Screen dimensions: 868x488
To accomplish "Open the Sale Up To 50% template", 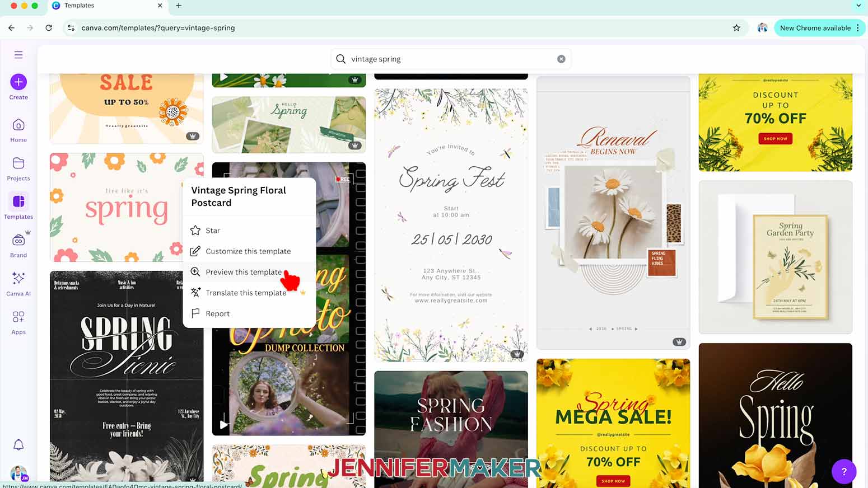I will point(127,109).
